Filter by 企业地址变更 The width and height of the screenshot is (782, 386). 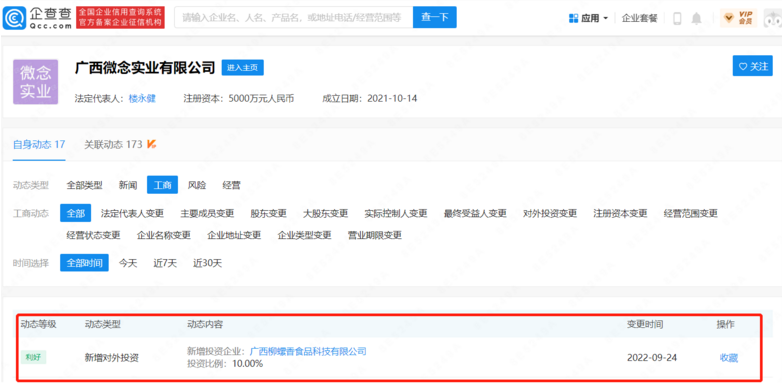point(234,235)
